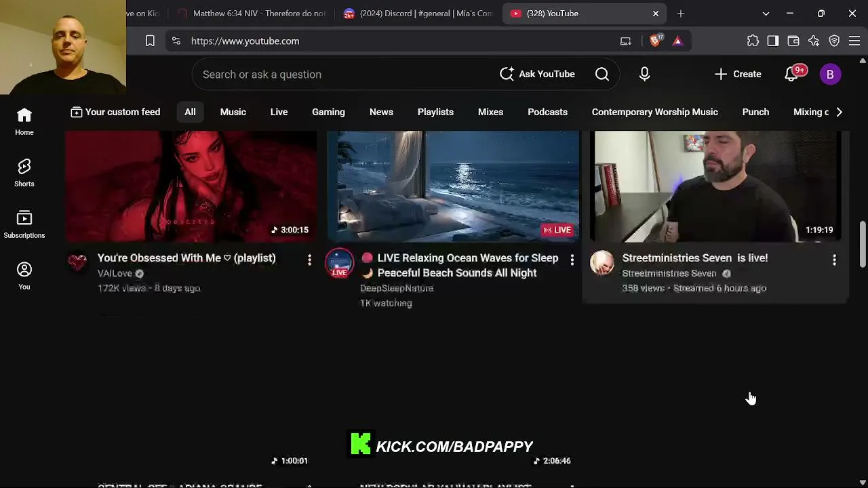868x488 pixels.
Task: Open the notifications bell
Action: (791, 75)
